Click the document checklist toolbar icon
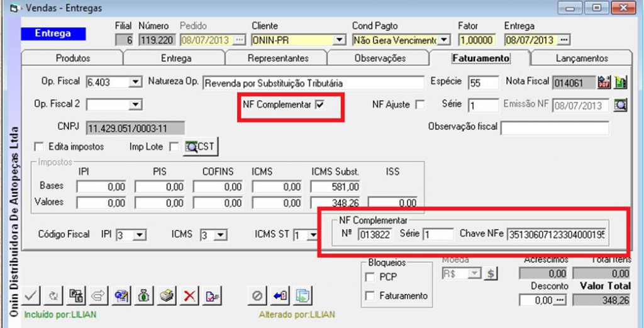The image size is (644, 328). pyautogui.click(x=213, y=295)
